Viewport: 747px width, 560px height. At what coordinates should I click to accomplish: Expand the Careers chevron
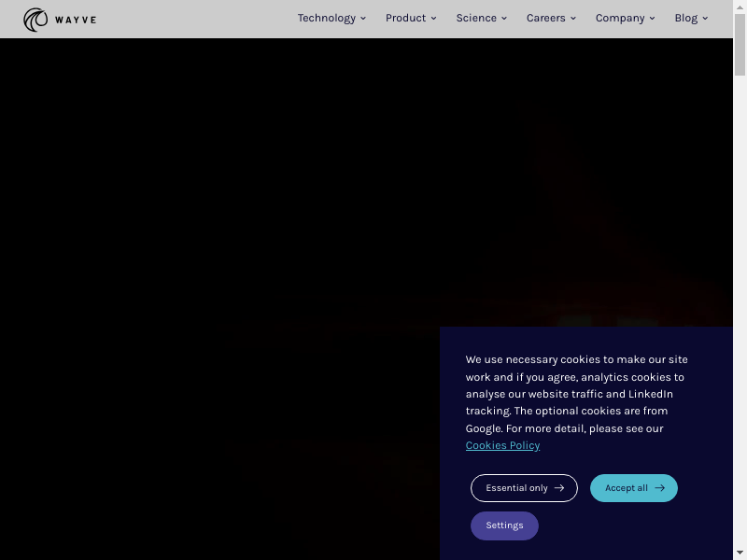[x=573, y=19]
